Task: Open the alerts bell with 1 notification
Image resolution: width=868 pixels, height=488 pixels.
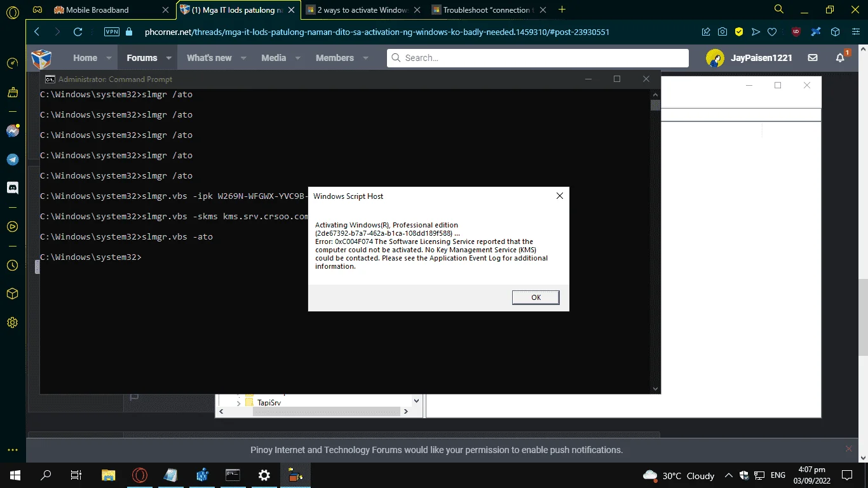Action: (841, 57)
